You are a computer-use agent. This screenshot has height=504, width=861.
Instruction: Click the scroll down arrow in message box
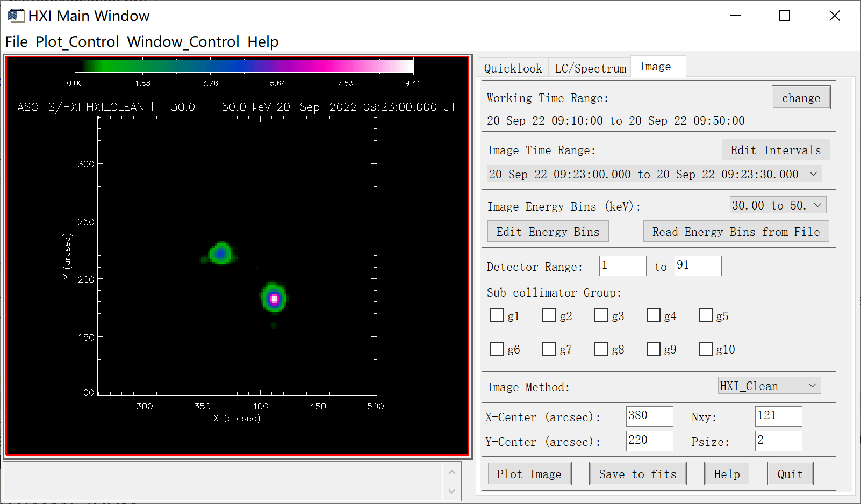pyautogui.click(x=451, y=491)
